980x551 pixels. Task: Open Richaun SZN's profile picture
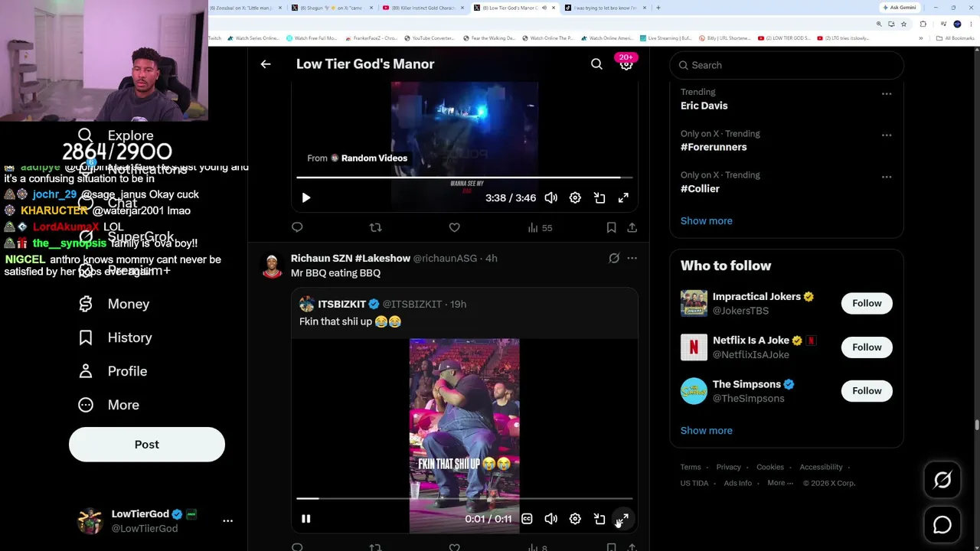[x=272, y=266]
